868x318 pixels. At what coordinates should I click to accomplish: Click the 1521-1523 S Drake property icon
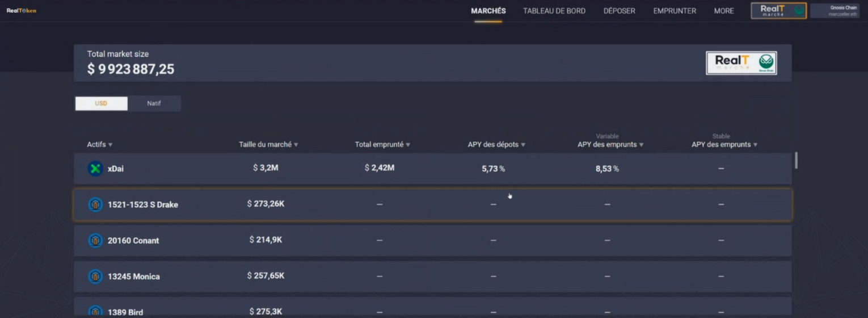tap(95, 204)
